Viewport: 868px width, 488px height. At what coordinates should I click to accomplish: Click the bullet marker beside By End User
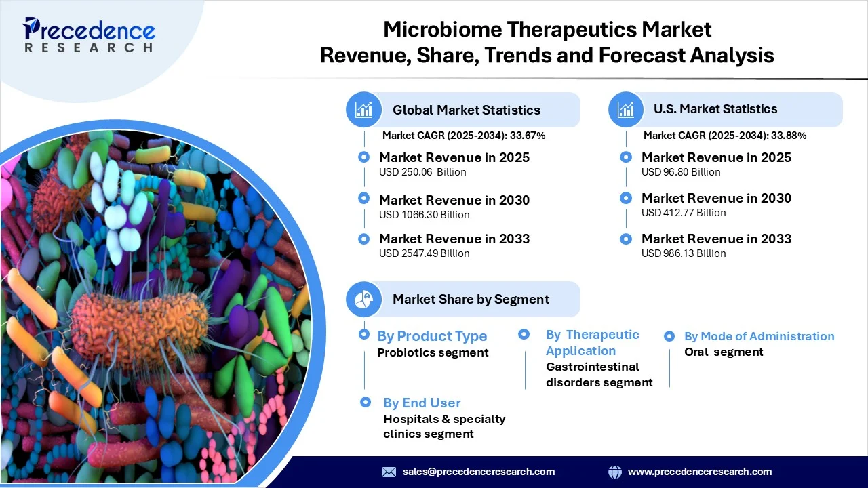tap(366, 402)
